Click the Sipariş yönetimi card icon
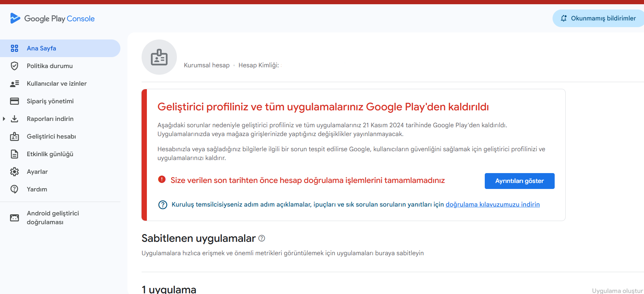Viewport: 644px width, 294px height. pyautogui.click(x=14, y=101)
